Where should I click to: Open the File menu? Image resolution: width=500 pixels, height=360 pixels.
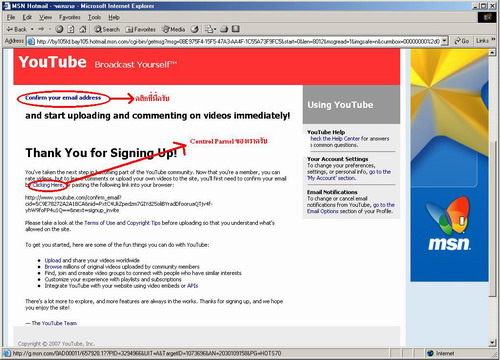pos(11,17)
